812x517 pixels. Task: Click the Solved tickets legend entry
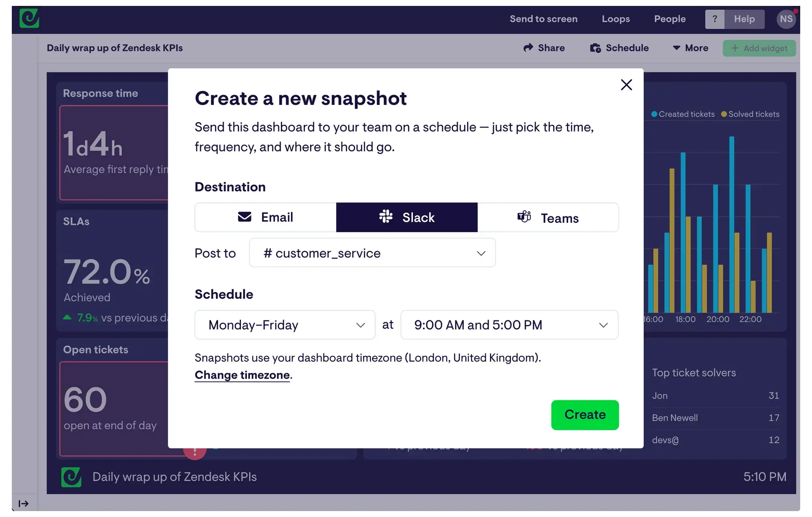pos(750,114)
